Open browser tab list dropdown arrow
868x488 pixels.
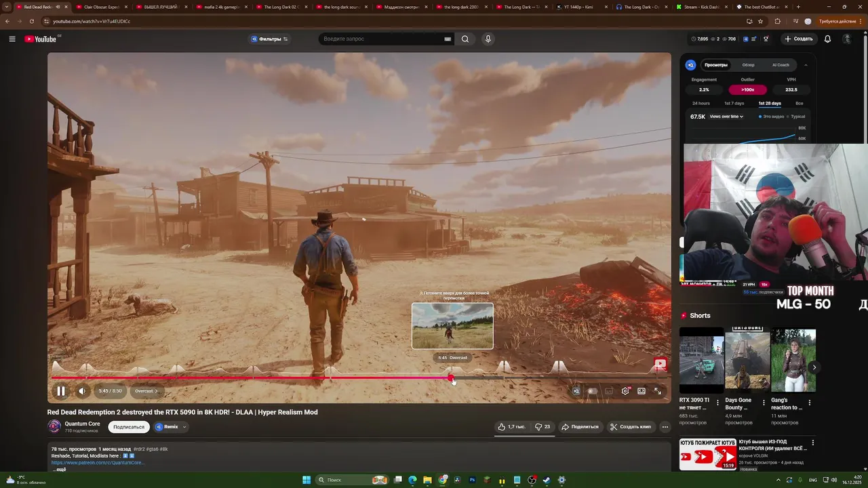point(7,7)
